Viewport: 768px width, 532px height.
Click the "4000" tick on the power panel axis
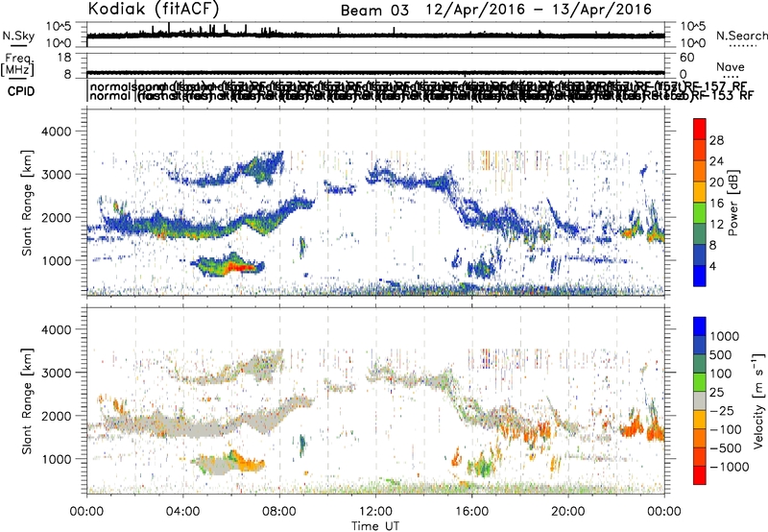[x=56, y=132]
